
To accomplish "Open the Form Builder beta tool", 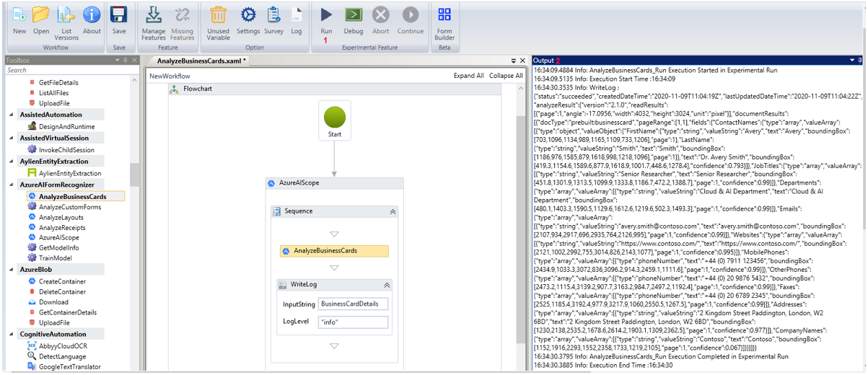I will [x=444, y=16].
